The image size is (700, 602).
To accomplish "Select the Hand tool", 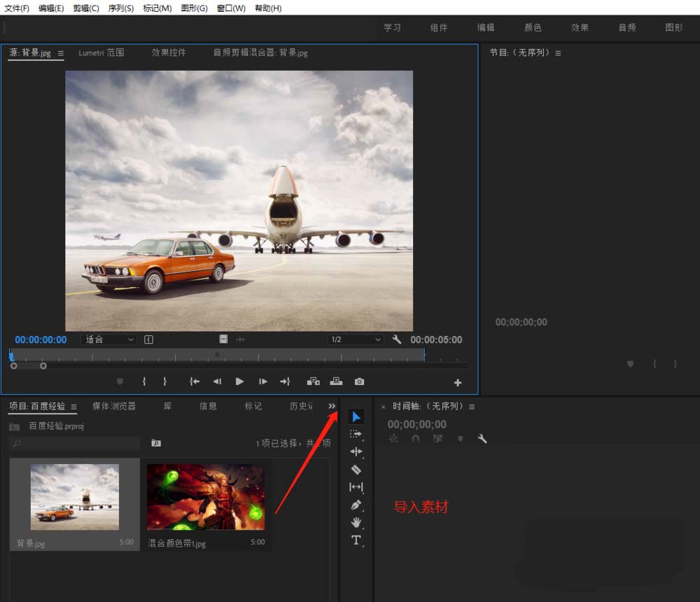I will [356, 522].
